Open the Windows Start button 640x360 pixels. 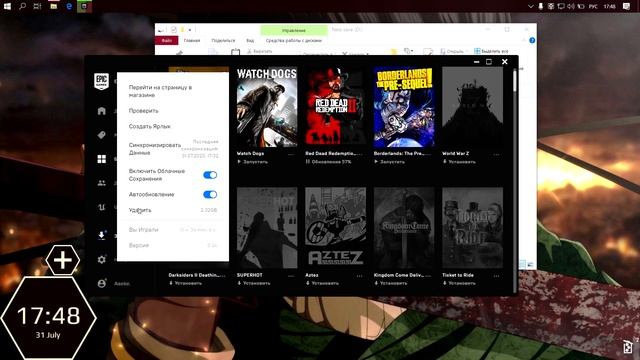[x=7, y=6]
